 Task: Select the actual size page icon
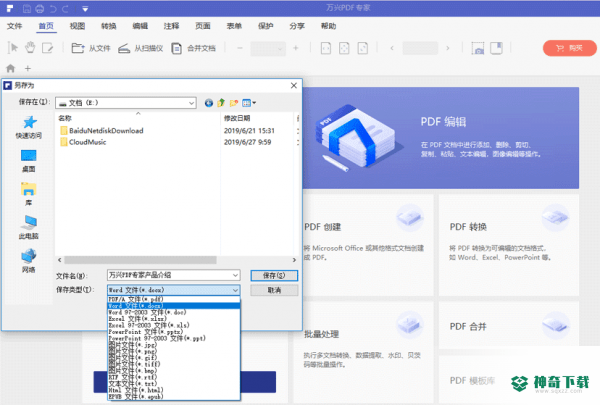(x=362, y=48)
